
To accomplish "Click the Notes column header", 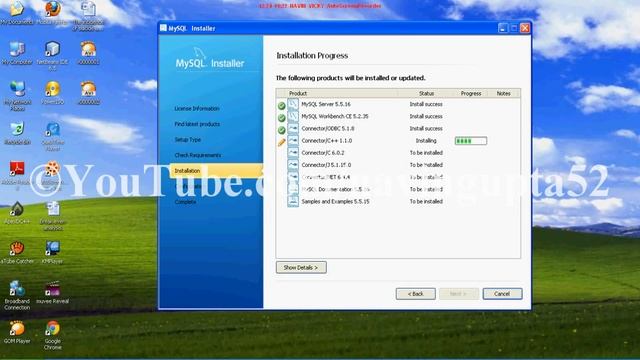I will [x=503, y=93].
